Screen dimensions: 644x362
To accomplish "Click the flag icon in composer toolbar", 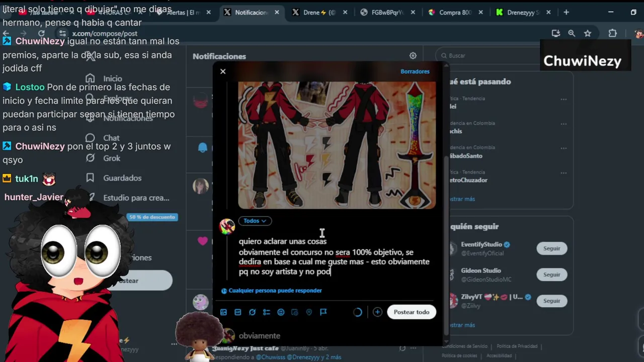I will (x=324, y=312).
